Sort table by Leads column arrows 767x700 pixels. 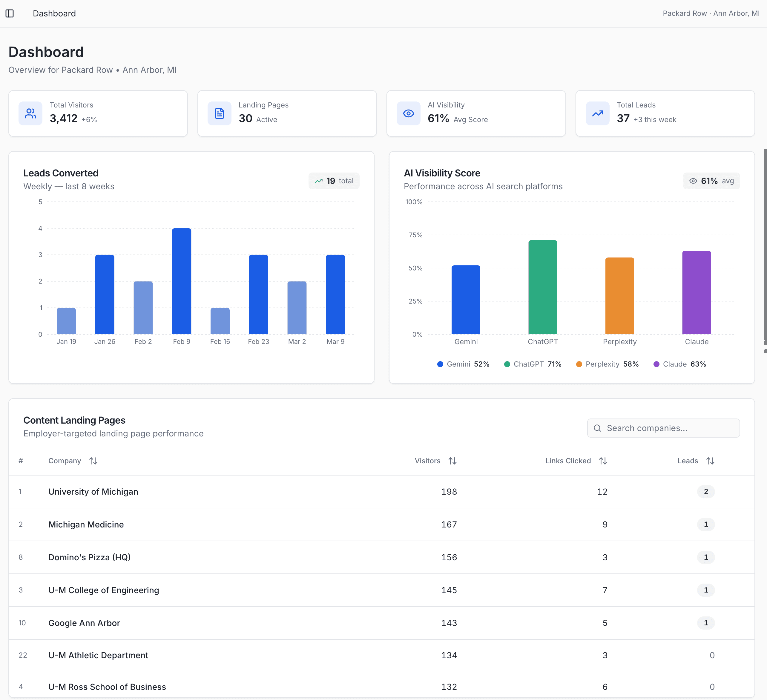pos(710,461)
